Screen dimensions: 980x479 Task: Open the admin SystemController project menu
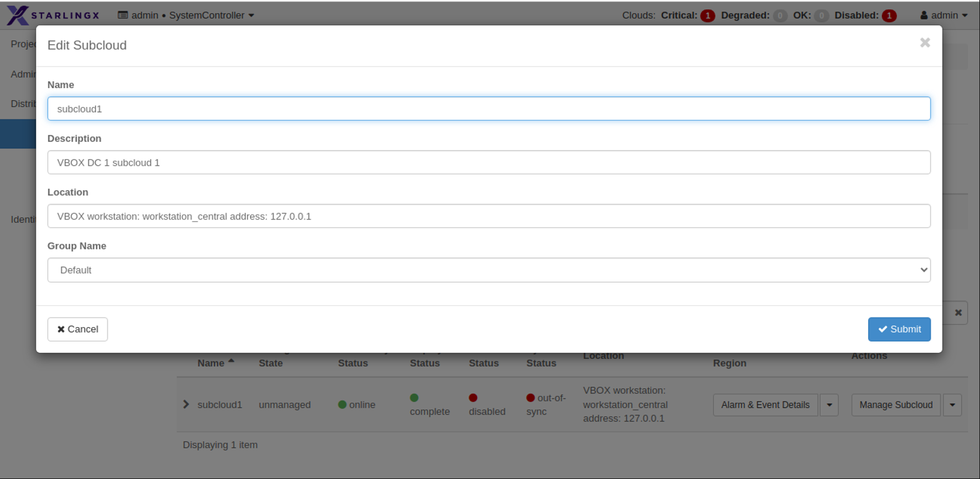pos(186,15)
